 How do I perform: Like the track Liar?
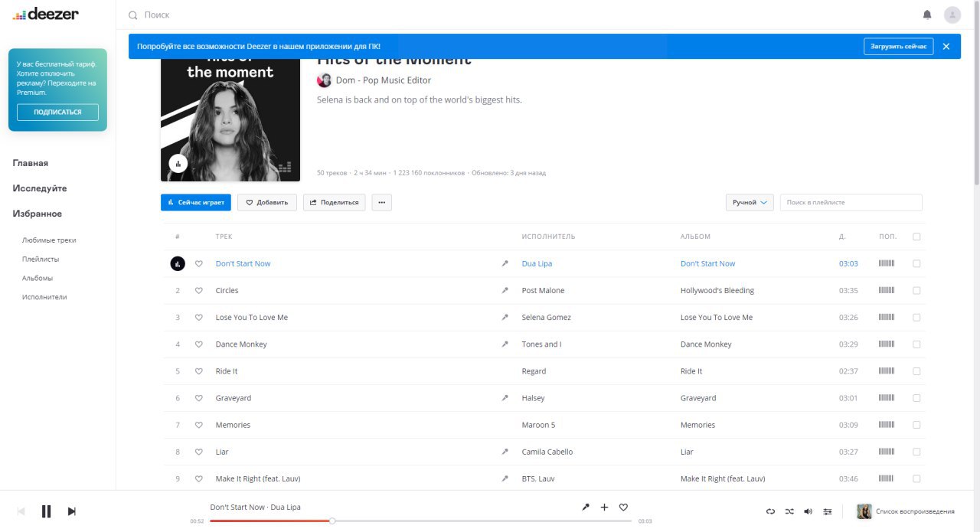point(199,452)
